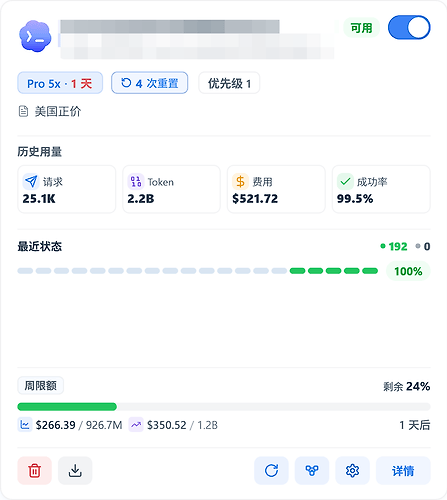This screenshot has height=500, width=447.
Task: Click the download export icon button
Action: pos(75,471)
